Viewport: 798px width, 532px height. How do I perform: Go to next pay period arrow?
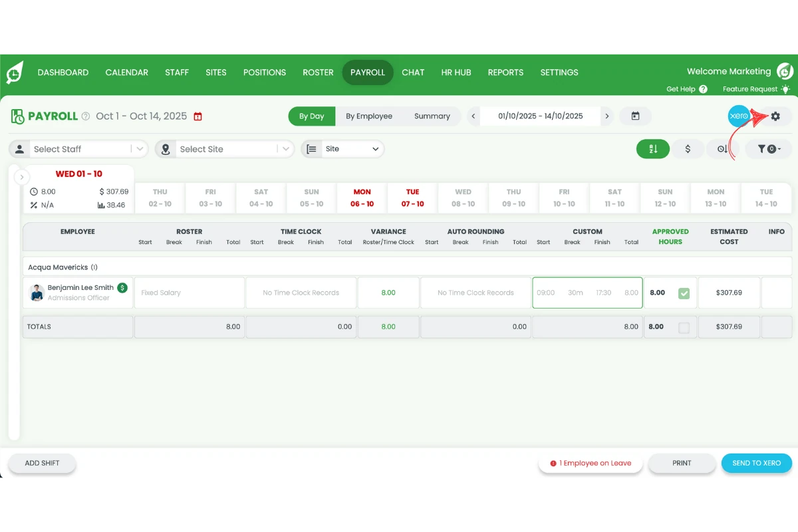(x=606, y=116)
